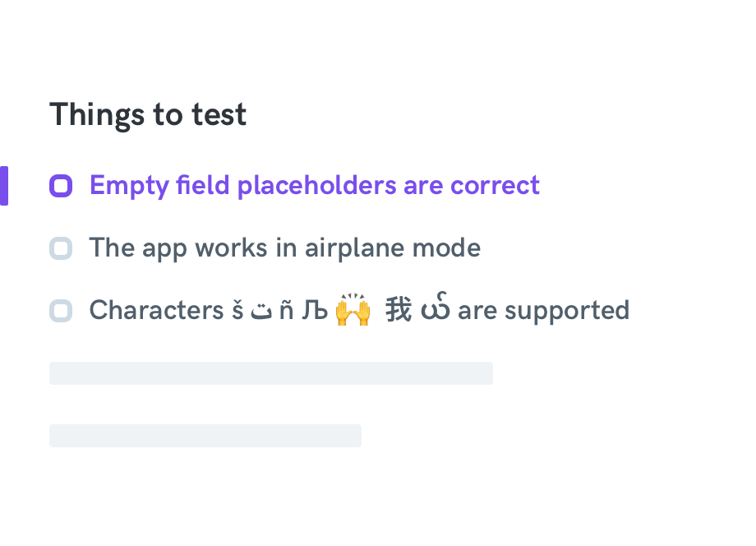
Task: Click the Chinese character 我 in the task
Action: 399,310
